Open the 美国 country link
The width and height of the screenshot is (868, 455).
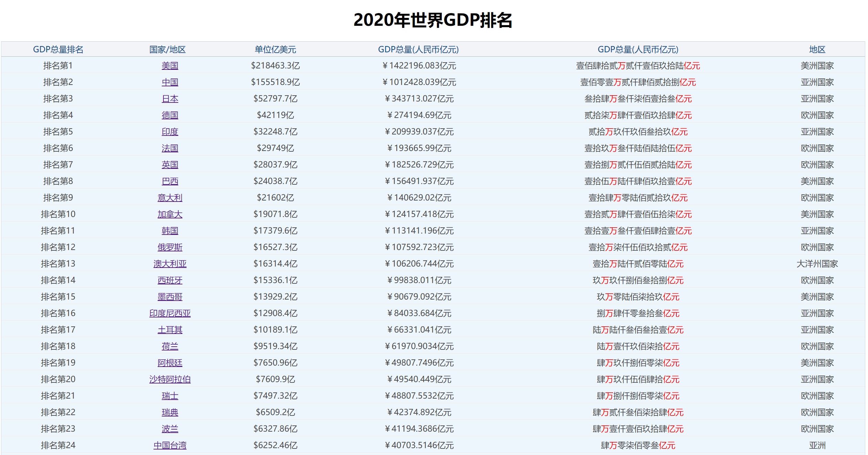coord(170,66)
